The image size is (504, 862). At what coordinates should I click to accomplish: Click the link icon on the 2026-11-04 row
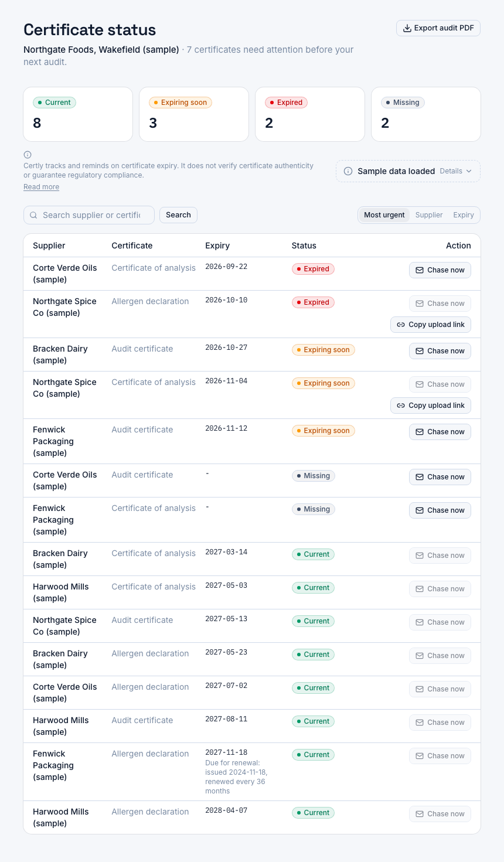click(x=401, y=406)
